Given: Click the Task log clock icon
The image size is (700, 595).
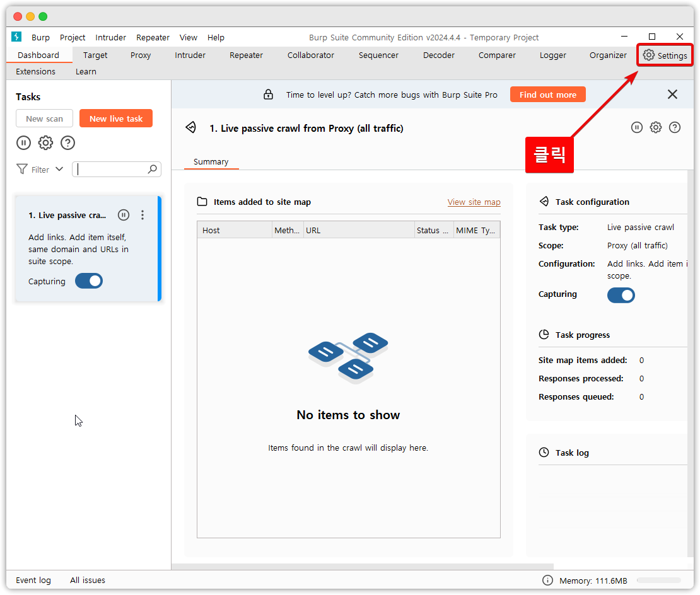Looking at the screenshot, I should click(x=544, y=453).
